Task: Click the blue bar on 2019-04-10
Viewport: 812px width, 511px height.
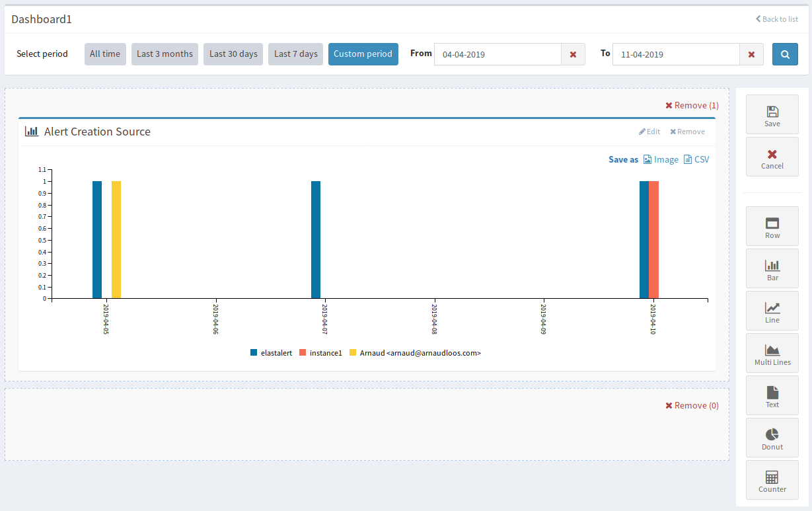Action: point(644,239)
